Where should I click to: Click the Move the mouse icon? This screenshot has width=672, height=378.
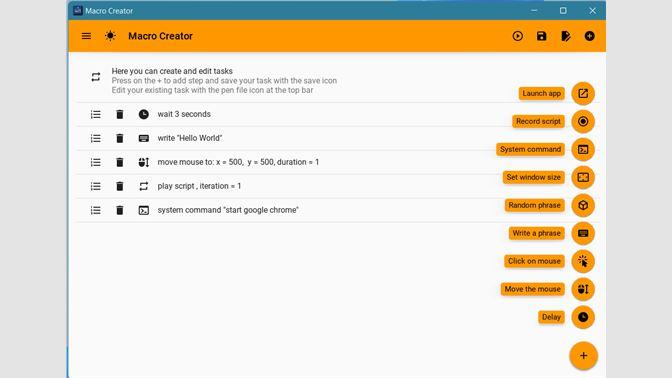click(583, 289)
